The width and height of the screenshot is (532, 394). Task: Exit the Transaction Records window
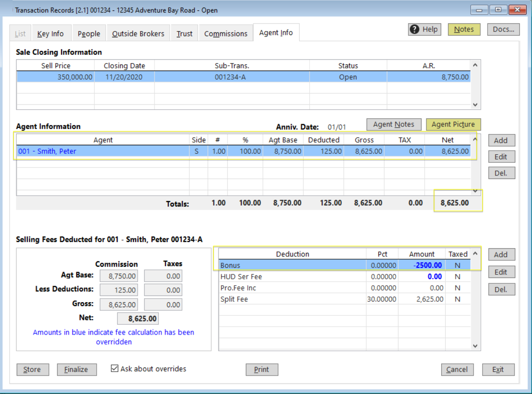[498, 369]
